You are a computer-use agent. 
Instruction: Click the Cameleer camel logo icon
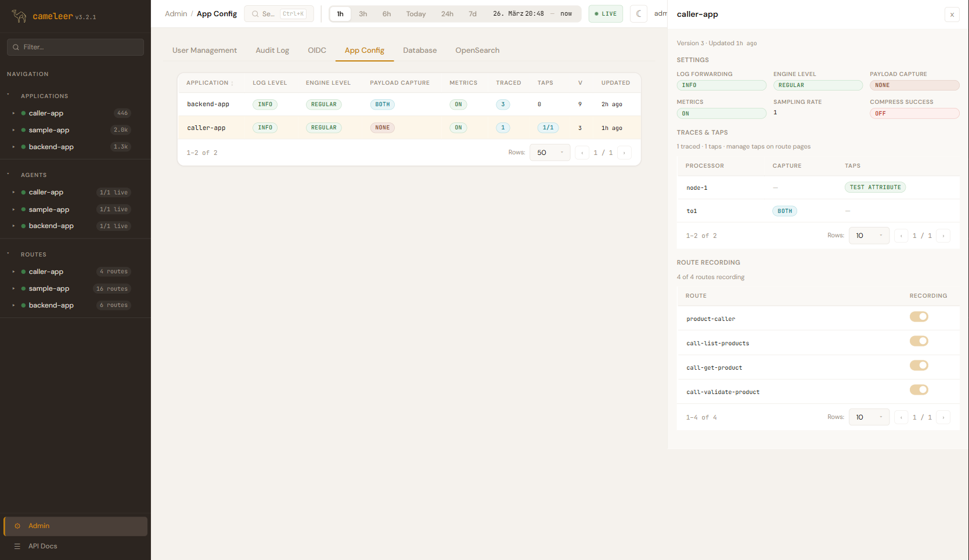[19, 16]
